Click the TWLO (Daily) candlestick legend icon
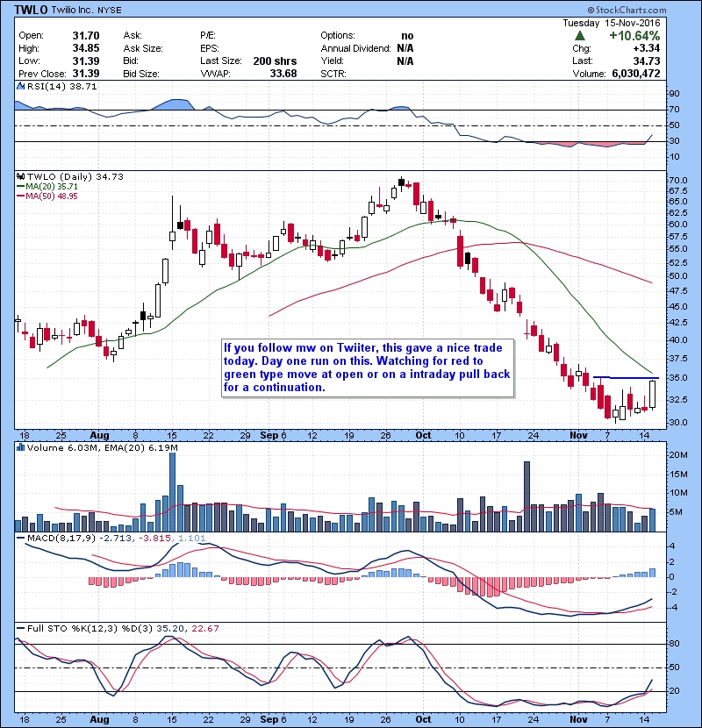 click(20, 177)
